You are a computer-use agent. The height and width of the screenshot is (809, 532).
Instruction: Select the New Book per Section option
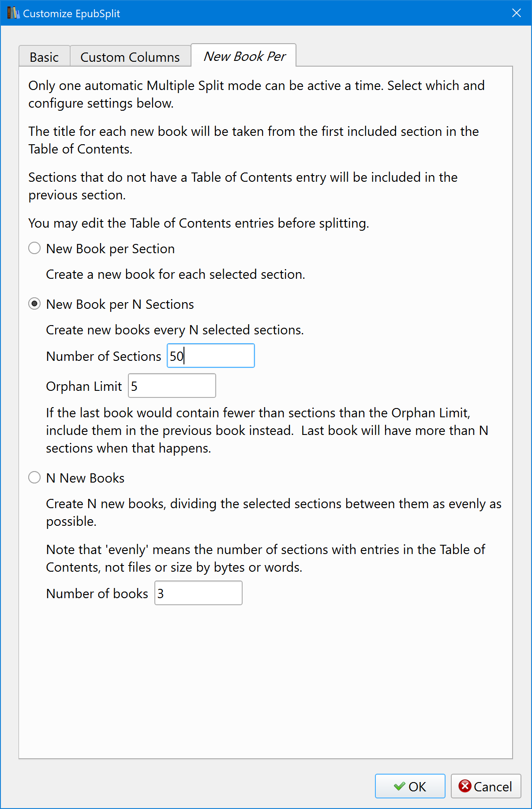point(34,248)
